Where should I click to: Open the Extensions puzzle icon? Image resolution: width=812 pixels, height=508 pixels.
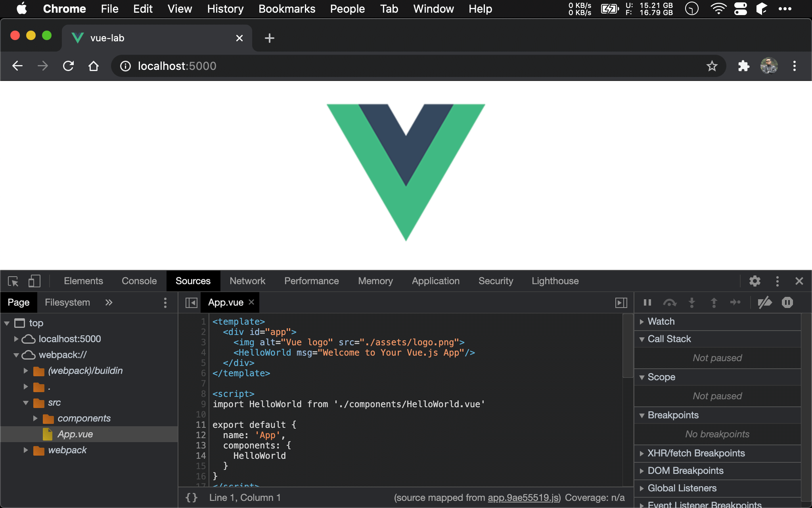coord(744,66)
